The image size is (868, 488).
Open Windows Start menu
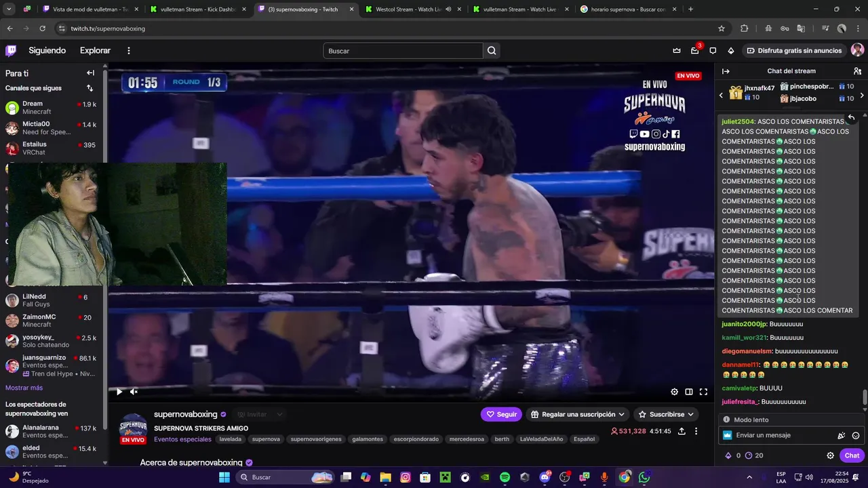[x=224, y=477]
